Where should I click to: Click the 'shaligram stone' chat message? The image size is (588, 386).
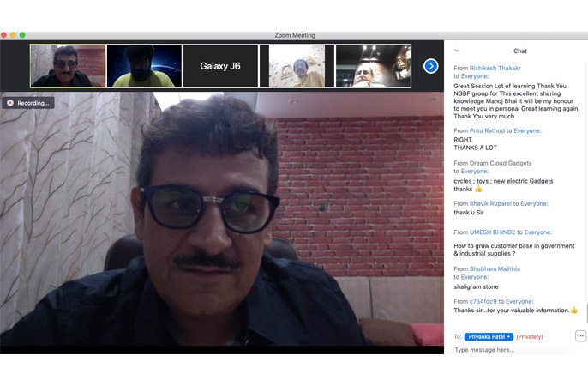476,287
